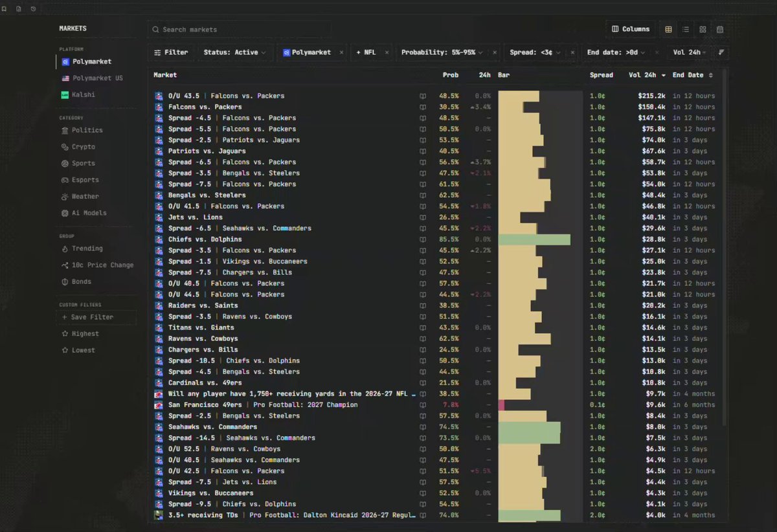Switch to table view icon
The height and width of the screenshot is (532, 777).
tap(669, 30)
